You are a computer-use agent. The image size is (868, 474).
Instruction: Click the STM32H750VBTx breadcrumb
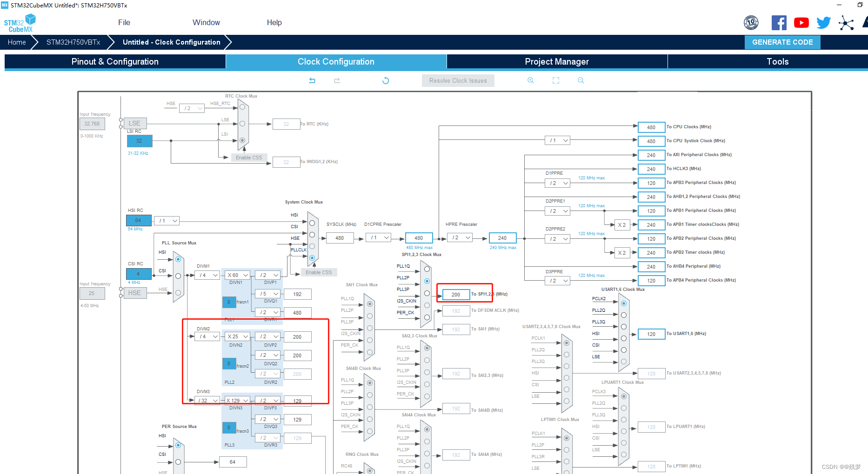click(73, 42)
